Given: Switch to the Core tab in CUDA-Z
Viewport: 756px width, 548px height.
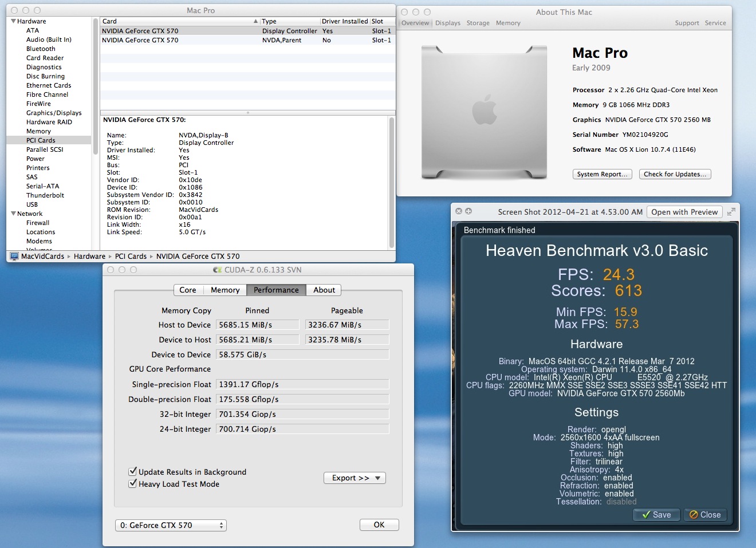Looking at the screenshot, I should pos(188,290).
